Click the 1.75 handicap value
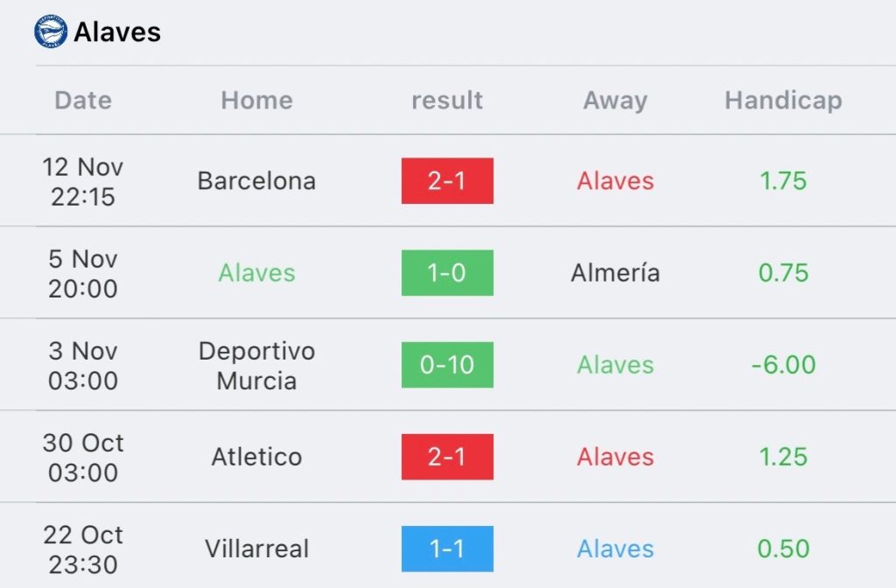 pyautogui.click(x=783, y=181)
